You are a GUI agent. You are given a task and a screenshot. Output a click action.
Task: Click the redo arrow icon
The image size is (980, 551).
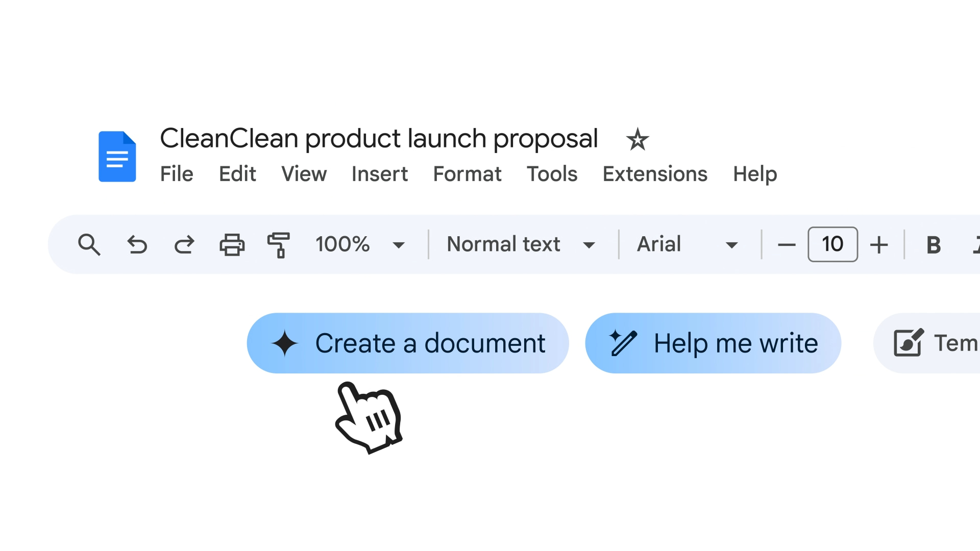tap(184, 244)
